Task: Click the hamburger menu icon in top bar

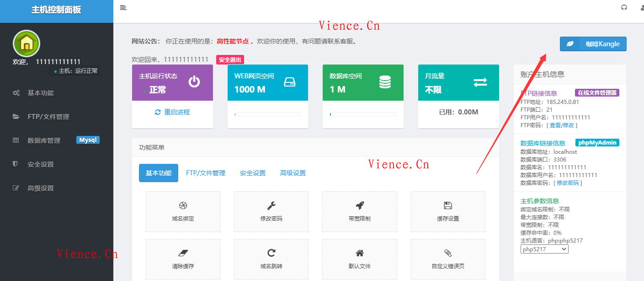Action: coord(123,7)
